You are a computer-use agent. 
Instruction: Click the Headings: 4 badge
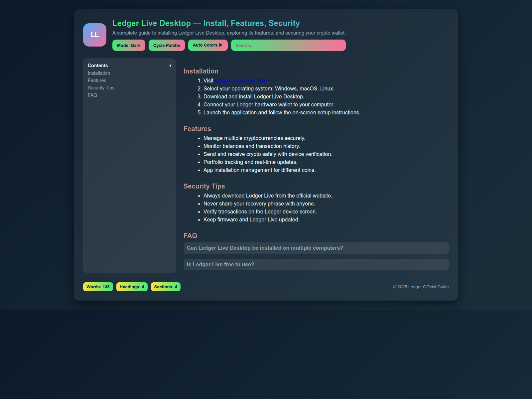(132, 287)
